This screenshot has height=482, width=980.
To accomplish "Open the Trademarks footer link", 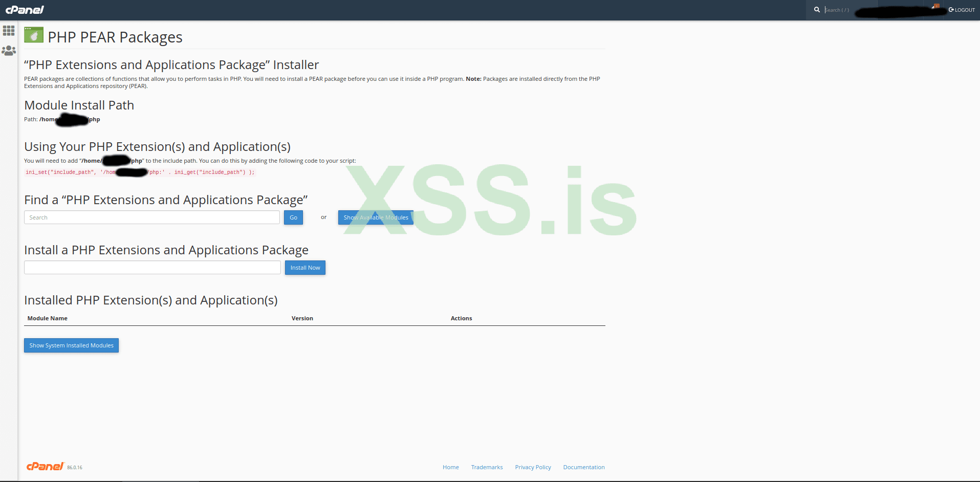I will pos(487,467).
